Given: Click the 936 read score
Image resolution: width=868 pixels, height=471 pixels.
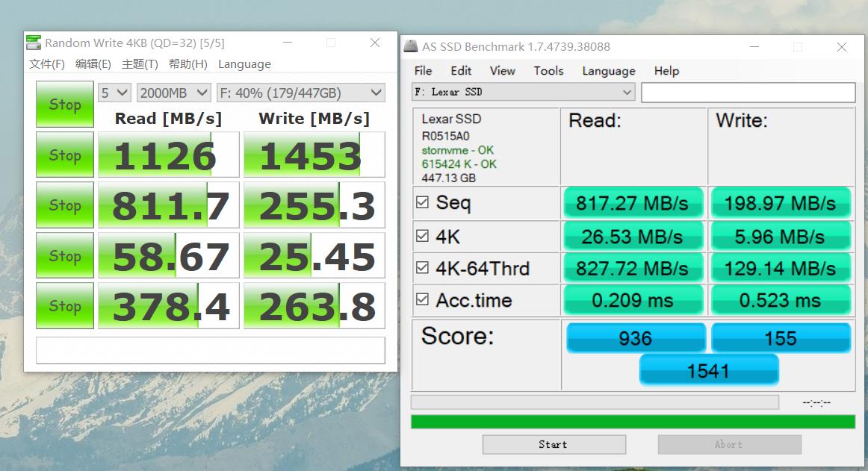Looking at the screenshot, I should [x=636, y=337].
